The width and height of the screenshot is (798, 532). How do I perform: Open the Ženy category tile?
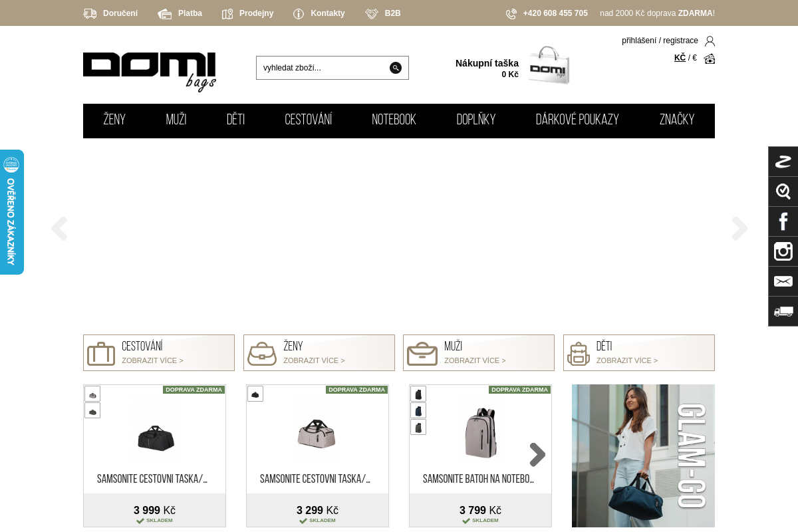point(319,353)
